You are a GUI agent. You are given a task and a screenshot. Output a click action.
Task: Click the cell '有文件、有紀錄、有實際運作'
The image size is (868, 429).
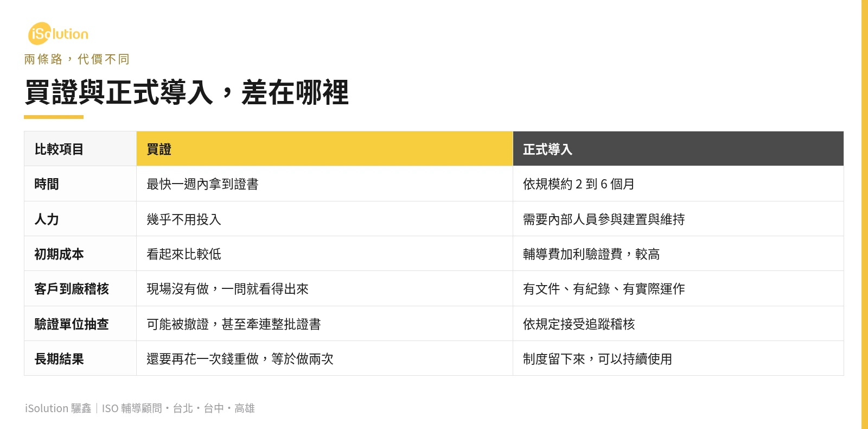coord(678,289)
